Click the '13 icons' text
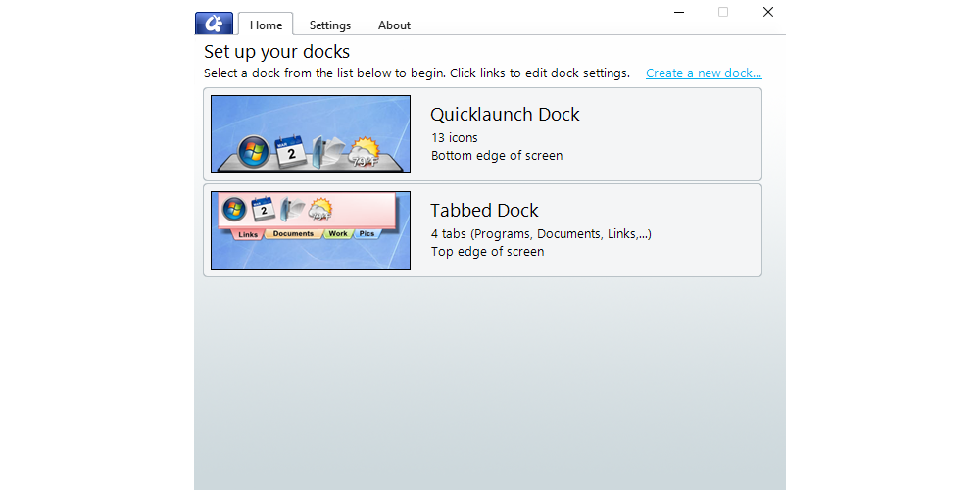This screenshot has height=490, width=980. coord(455,137)
